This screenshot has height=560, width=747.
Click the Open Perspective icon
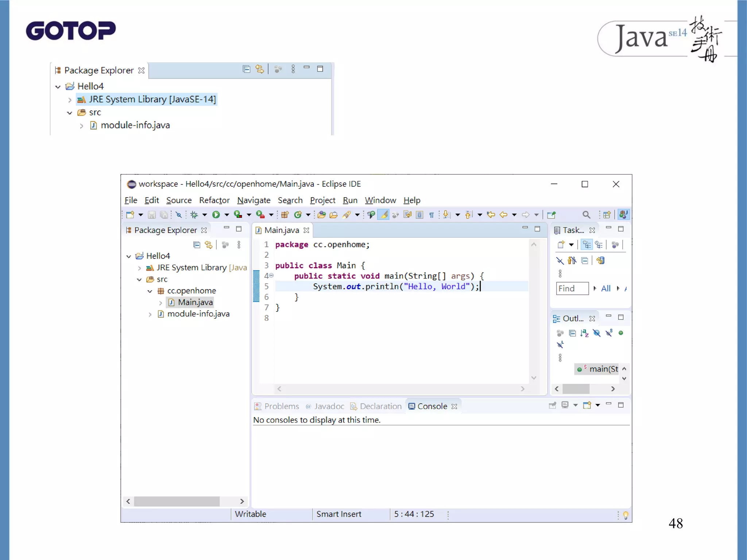point(607,215)
